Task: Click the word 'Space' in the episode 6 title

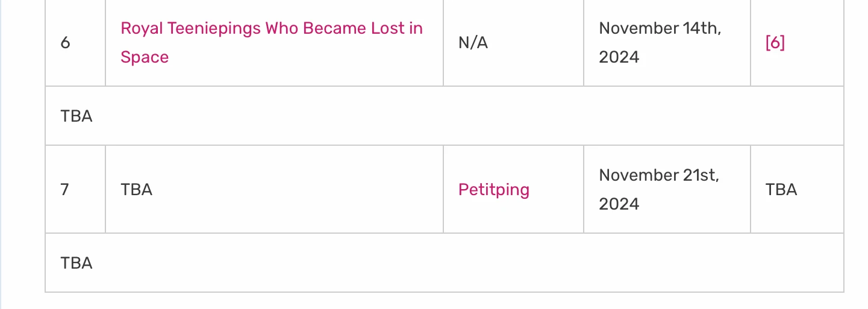Action: [x=145, y=57]
